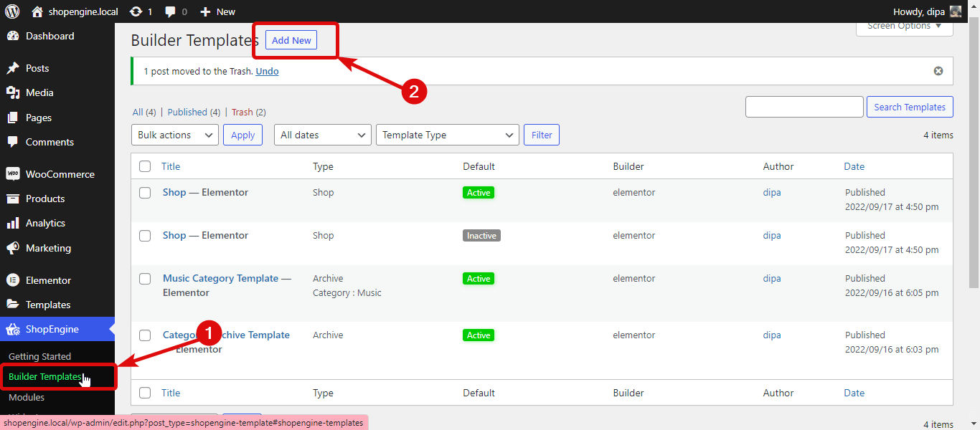Click the dipa user avatar

click(956, 11)
